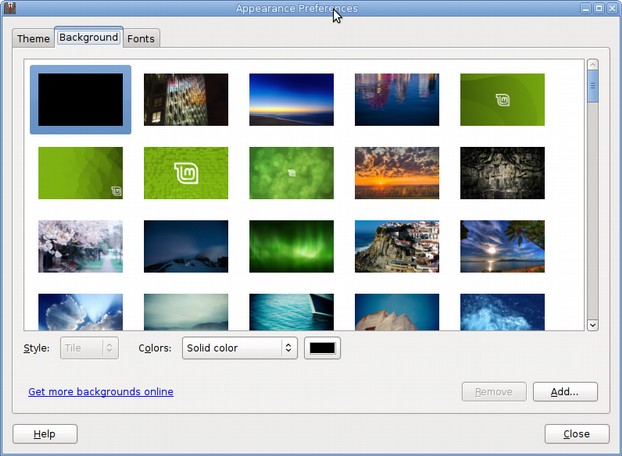Choose the orange sunset clouds wallpaper
Image resolution: width=622 pixels, height=456 pixels.
point(397,173)
